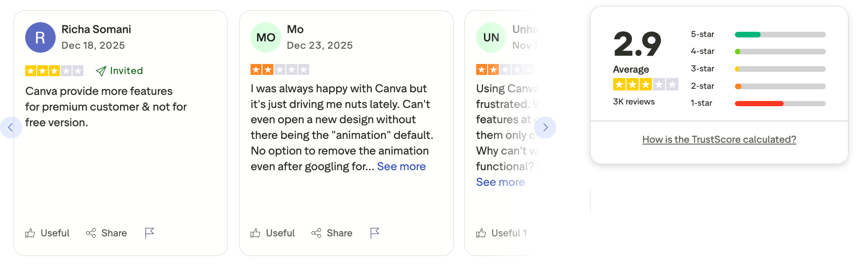Flag Richa Somani's review
Image resolution: width=868 pixels, height=269 pixels.
(x=150, y=233)
